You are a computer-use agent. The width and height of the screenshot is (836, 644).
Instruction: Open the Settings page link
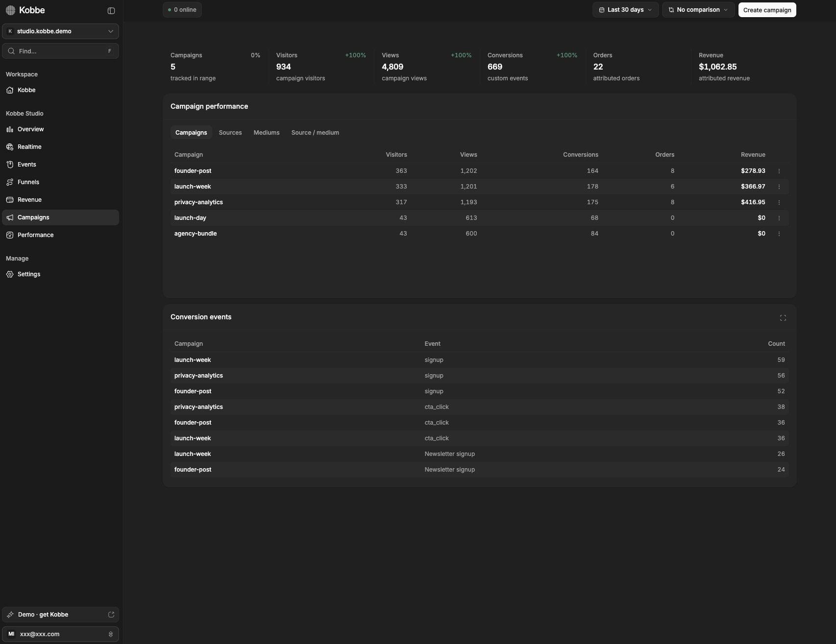60,274
